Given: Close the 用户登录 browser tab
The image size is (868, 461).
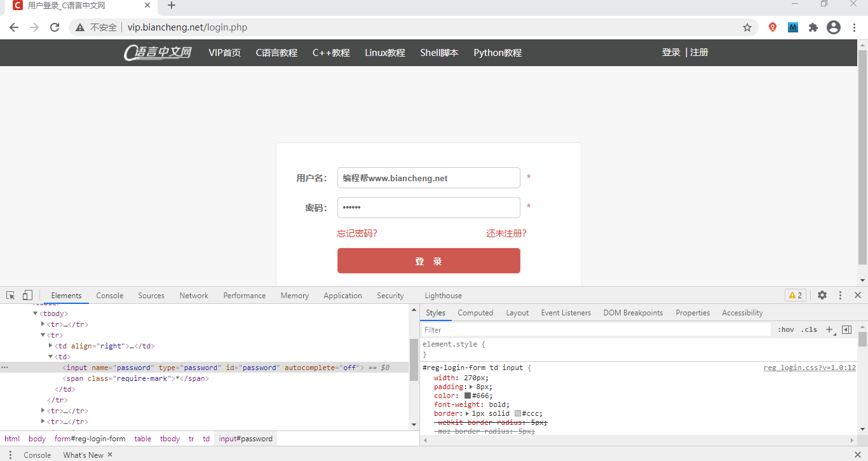Looking at the screenshot, I should tap(147, 5).
